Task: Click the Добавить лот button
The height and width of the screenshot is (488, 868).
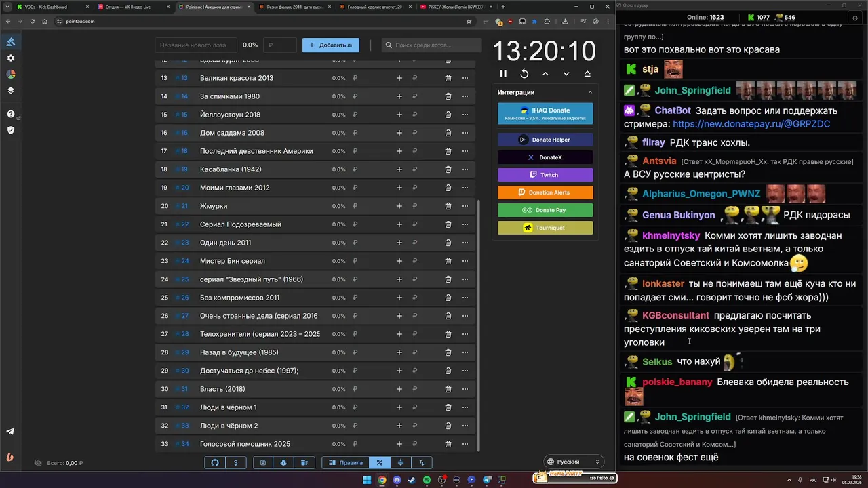Action: pyautogui.click(x=331, y=45)
